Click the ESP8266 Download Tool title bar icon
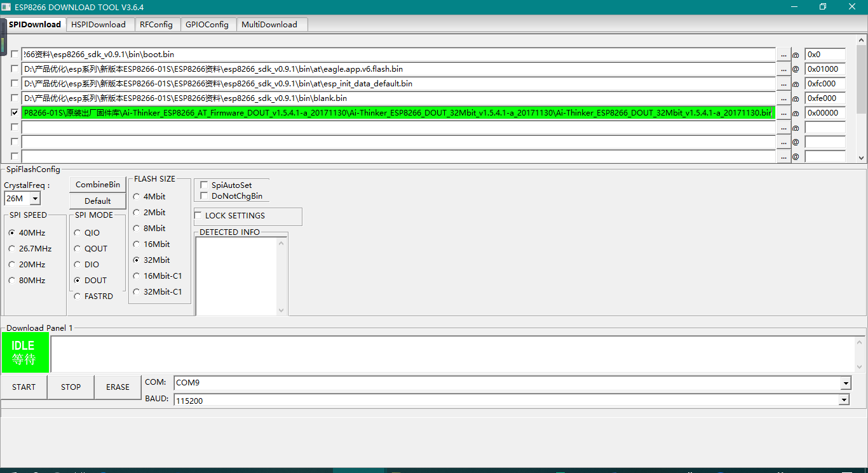 click(x=6, y=7)
